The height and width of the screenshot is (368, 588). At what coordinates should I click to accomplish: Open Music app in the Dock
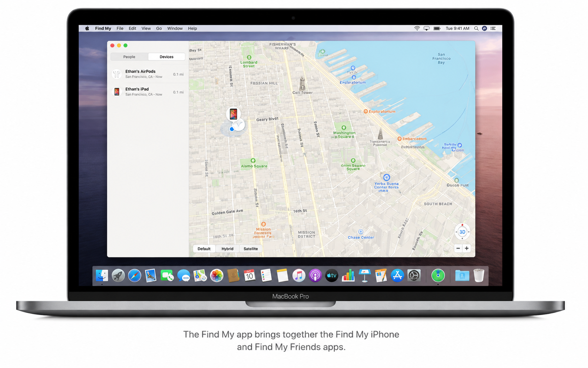click(x=298, y=276)
